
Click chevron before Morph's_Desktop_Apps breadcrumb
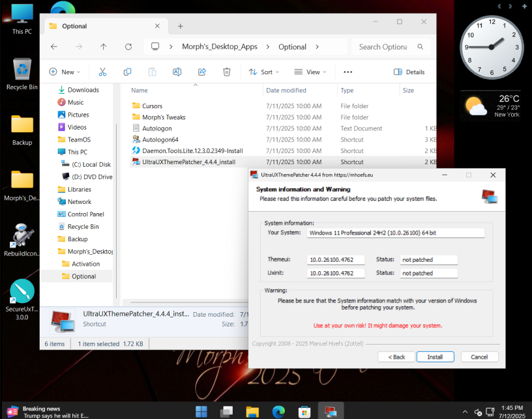coord(171,47)
